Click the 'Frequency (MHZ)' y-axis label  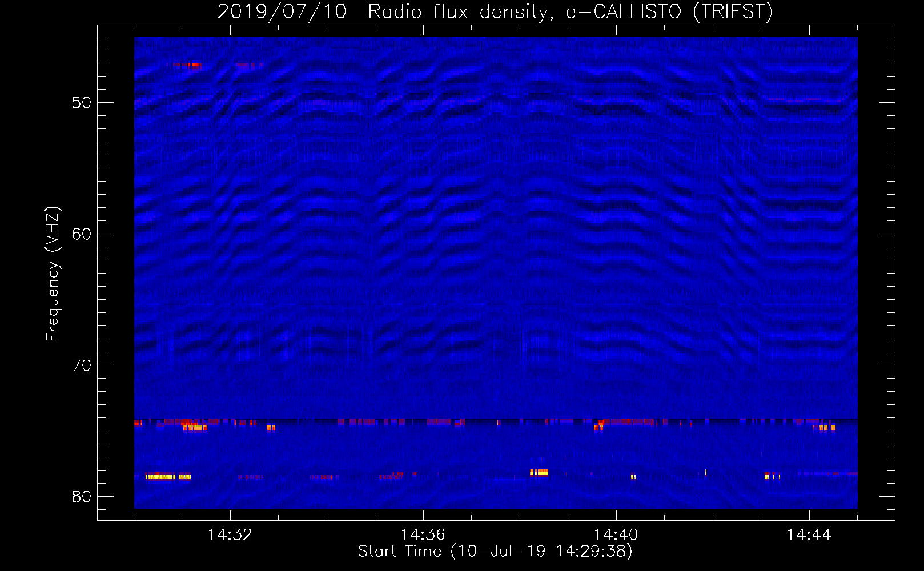pos(52,274)
